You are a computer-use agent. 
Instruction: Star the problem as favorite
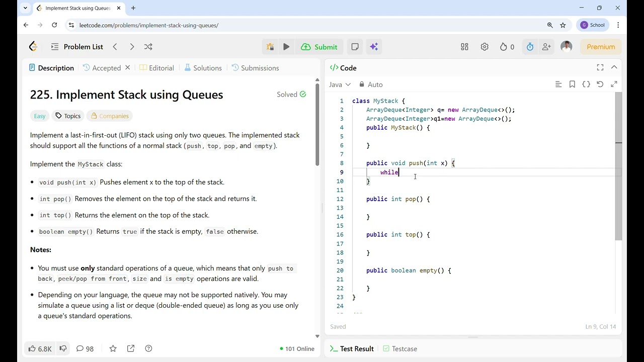113,348
